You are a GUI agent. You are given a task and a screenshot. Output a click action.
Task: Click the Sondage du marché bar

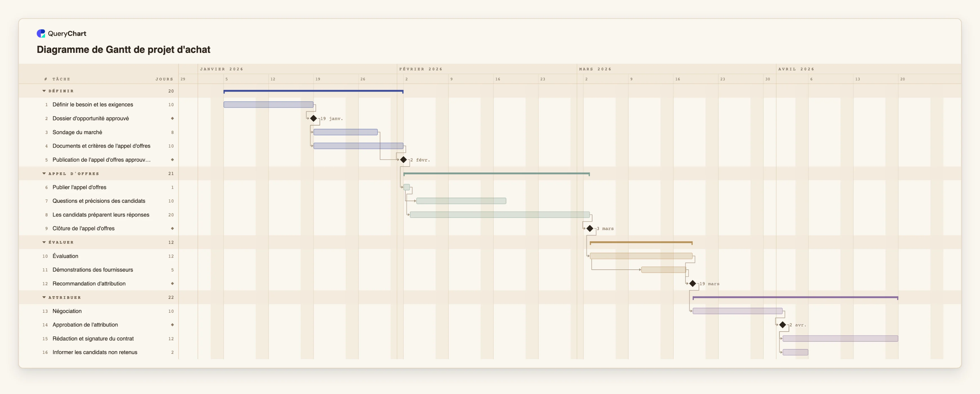(x=345, y=132)
